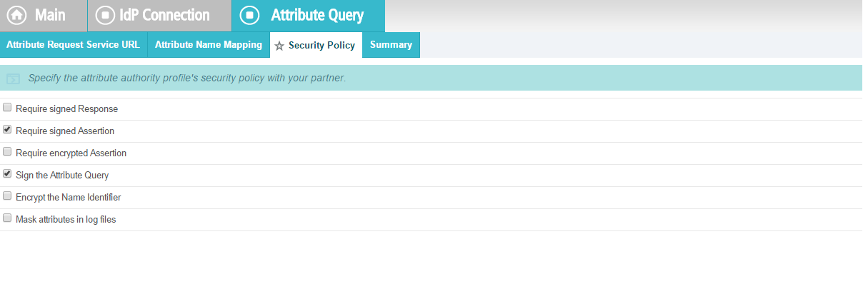Click the home icon on Main tab
The width and height of the screenshot is (868, 289).
pyautogui.click(x=17, y=15)
